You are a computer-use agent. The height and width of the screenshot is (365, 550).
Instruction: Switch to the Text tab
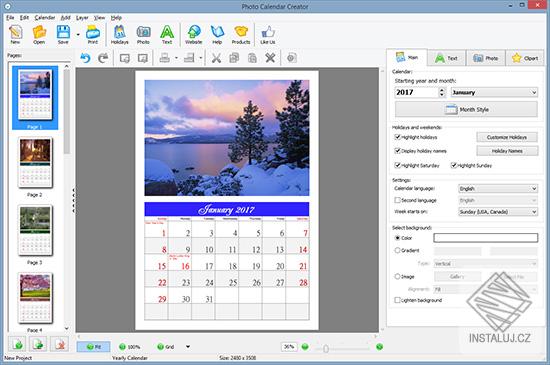(x=447, y=58)
